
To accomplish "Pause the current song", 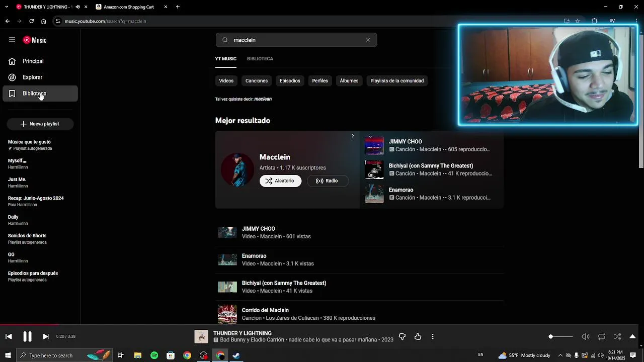I will (x=28, y=336).
